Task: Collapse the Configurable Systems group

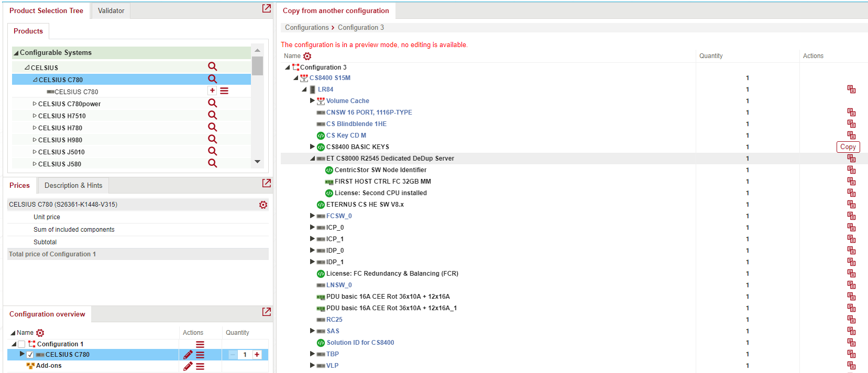Action: click(x=16, y=53)
